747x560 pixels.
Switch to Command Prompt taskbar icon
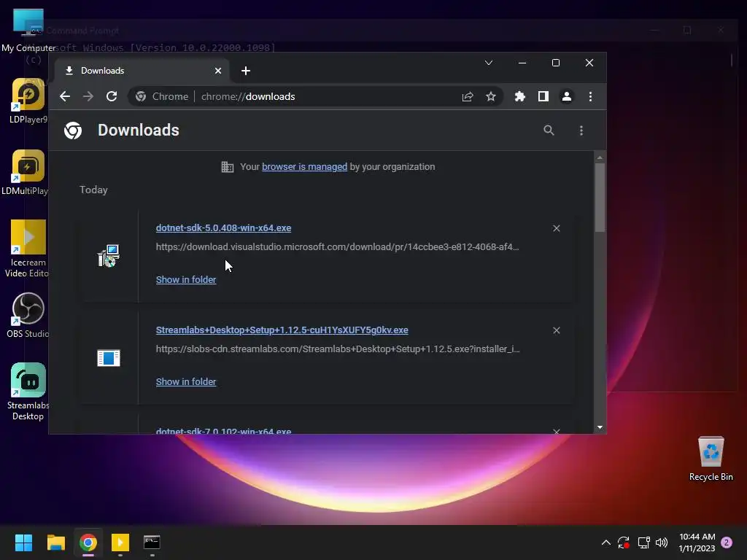pyautogui.click(x=152, y=542)
